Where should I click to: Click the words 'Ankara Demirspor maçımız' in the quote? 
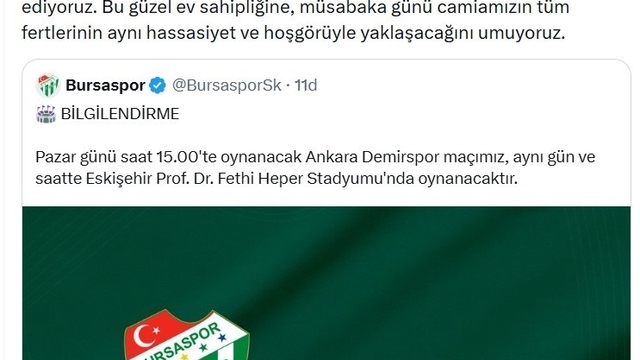[407, 157]
